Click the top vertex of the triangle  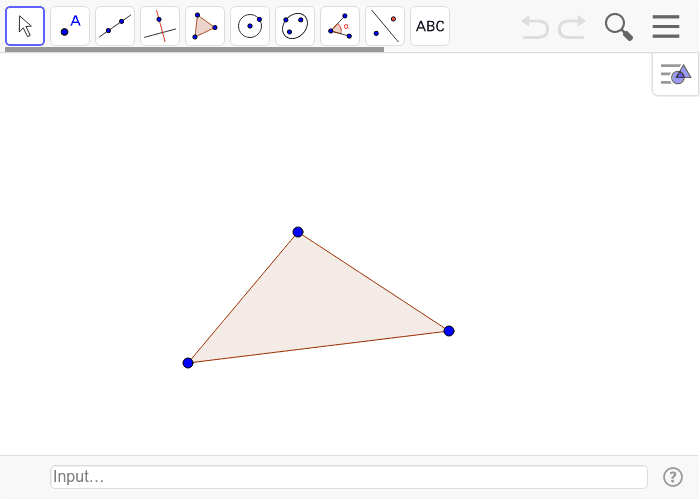point(298,232)
